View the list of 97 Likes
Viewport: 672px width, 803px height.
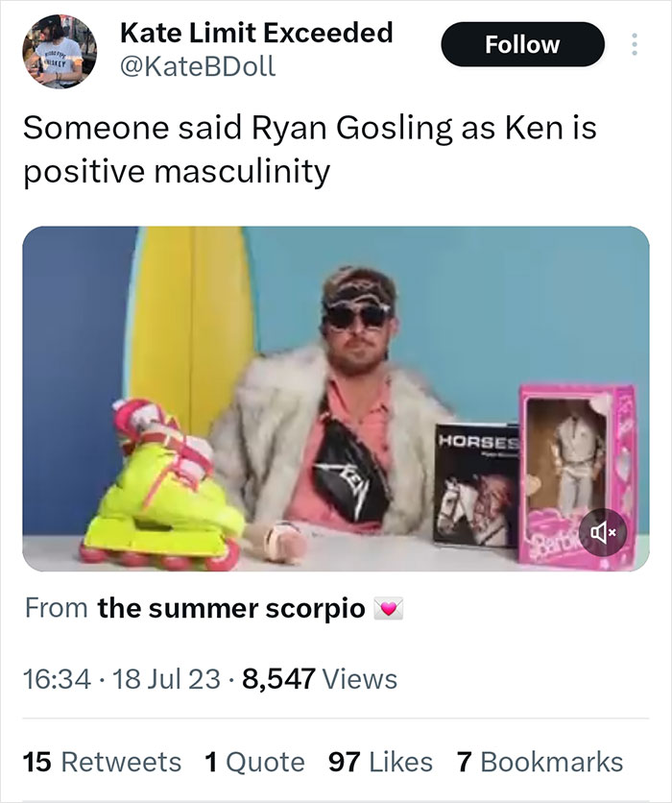pos(377,761)
